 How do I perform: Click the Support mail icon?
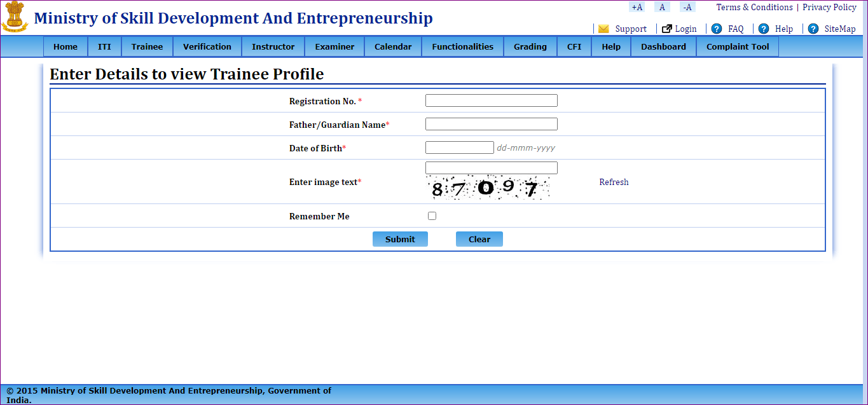(602, 29)
